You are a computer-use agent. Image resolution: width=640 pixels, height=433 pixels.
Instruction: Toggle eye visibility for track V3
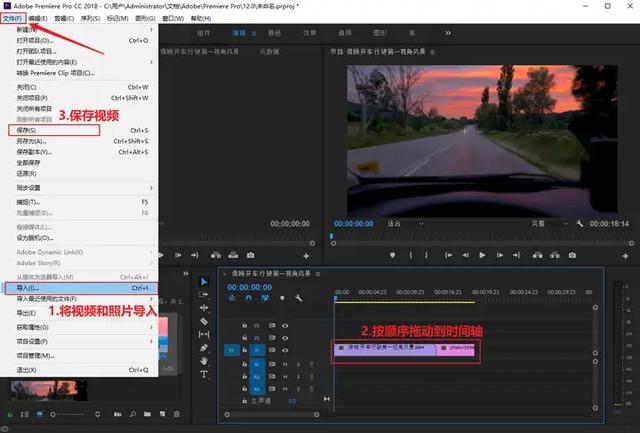pyautogui.click(x=285, y=325)
